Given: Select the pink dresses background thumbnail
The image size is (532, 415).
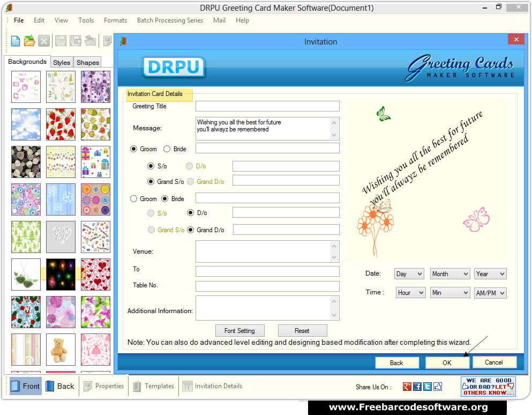Looking at the screenshot, I should (x=96, y=350).
